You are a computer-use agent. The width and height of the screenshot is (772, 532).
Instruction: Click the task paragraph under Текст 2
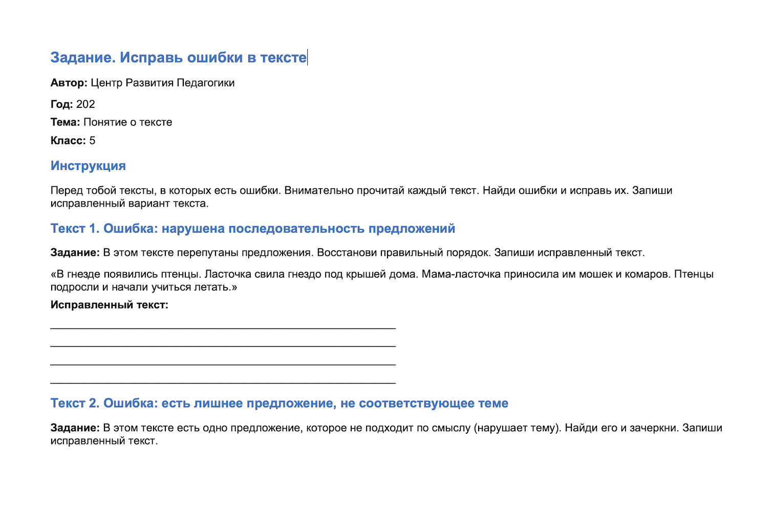[387, 434]
